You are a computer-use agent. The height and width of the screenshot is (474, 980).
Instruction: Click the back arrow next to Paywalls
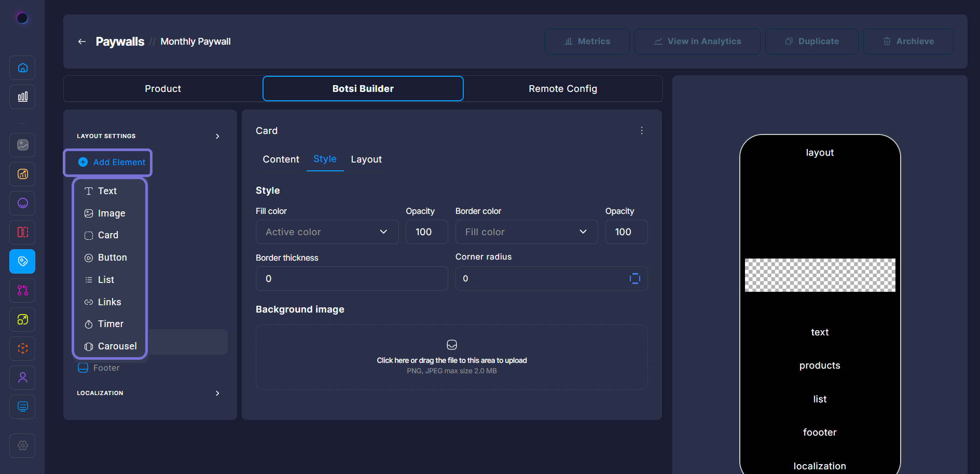pos(81,42)
